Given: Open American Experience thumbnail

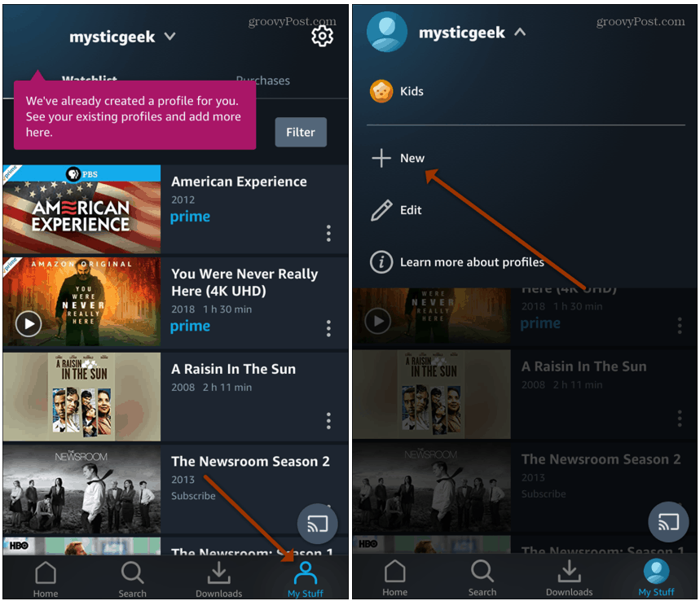Looking at the screenshot, I should pos(81,209).
